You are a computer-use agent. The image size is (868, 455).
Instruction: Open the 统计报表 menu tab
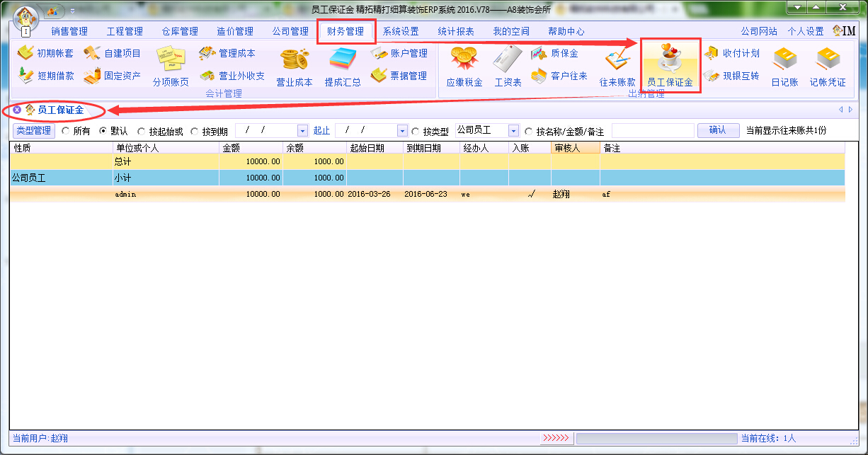coord(456,31)
